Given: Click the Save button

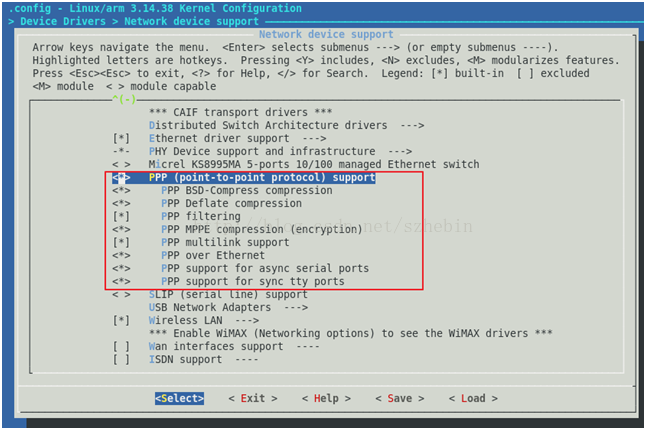Looking at the screenshot, I should pos(400,398).
